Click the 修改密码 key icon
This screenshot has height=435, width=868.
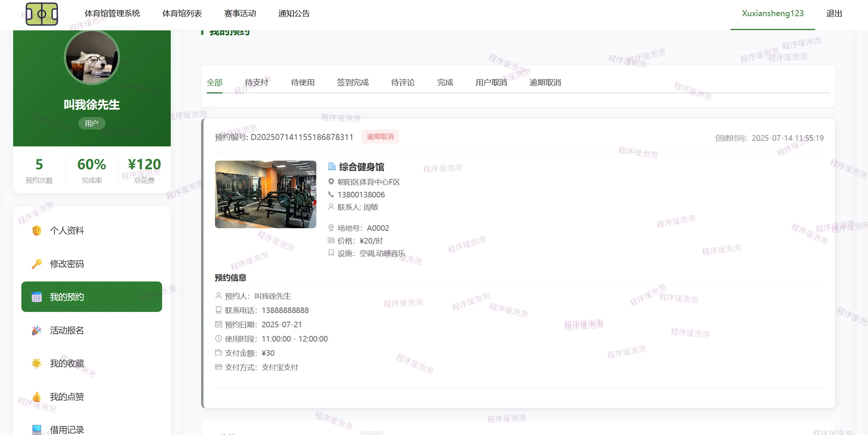[x=37, y=264]
